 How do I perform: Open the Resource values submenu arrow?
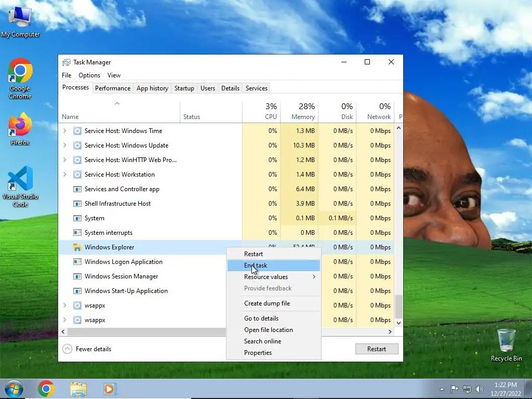[x=314, y=277]
